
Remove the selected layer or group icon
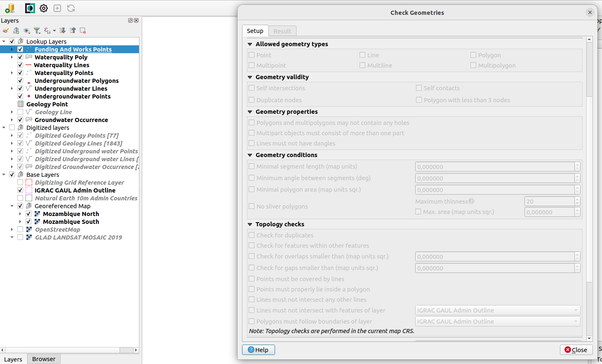pos(83,31)
